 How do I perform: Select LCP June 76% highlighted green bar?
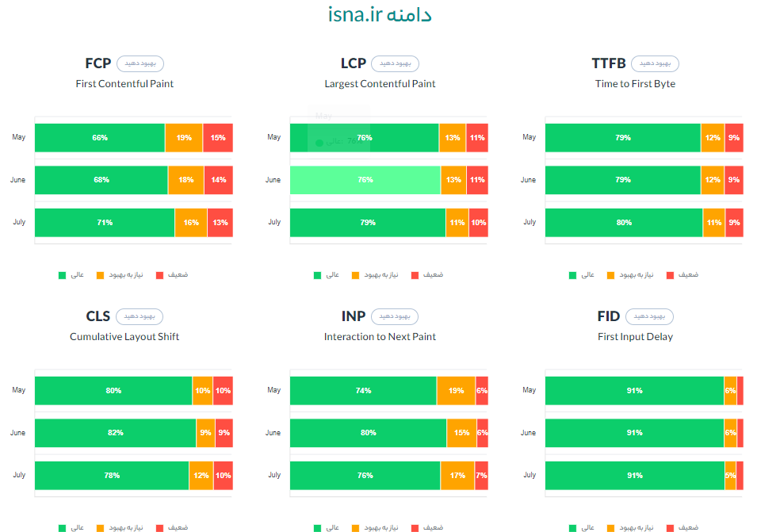point(365,180)
